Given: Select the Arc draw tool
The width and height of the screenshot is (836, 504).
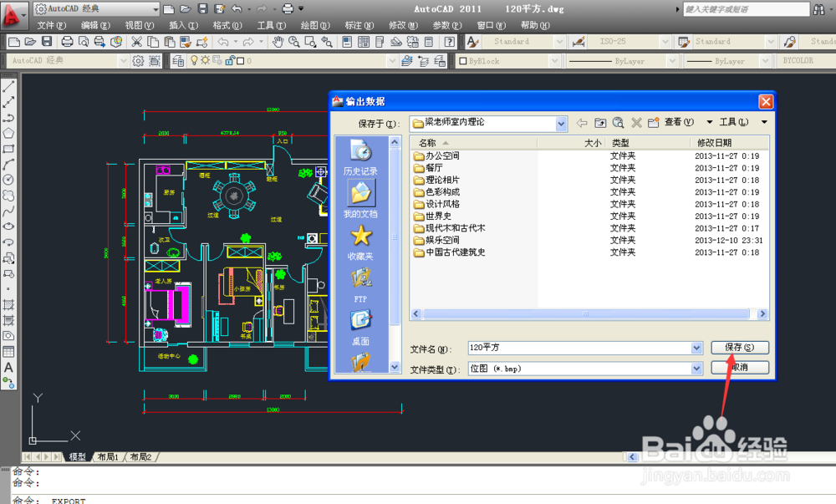Looking at the screenshot, I should 8,164.
